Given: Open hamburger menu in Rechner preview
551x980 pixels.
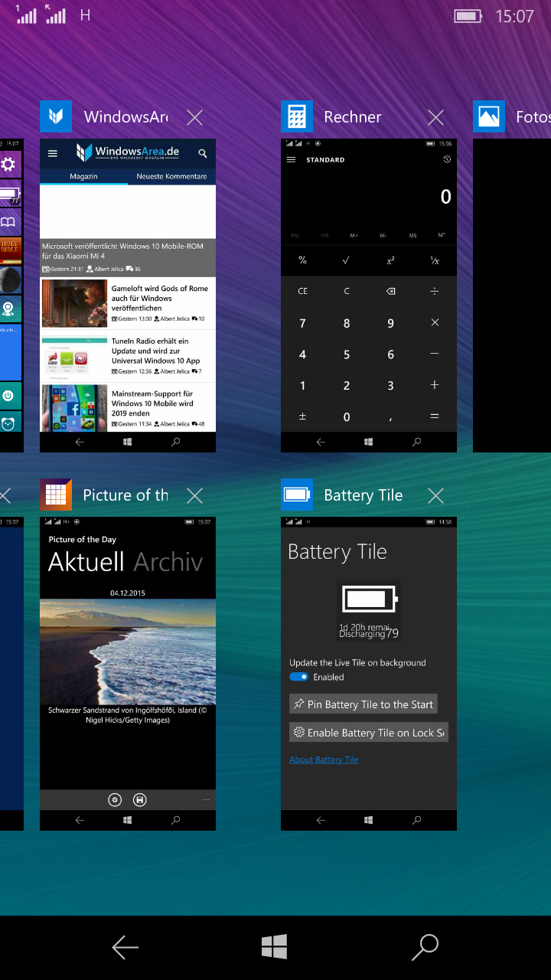Looking at the screenshot, I should tap(291, 160).
